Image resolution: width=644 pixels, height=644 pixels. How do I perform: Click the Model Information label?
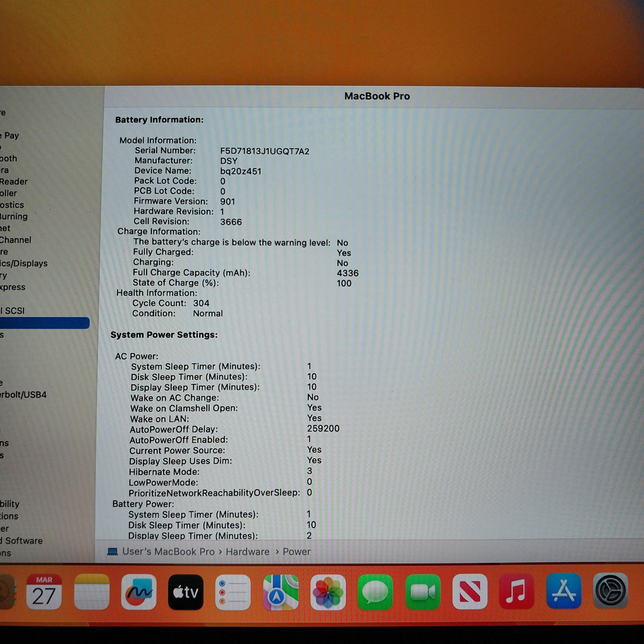tap(158, 141)
